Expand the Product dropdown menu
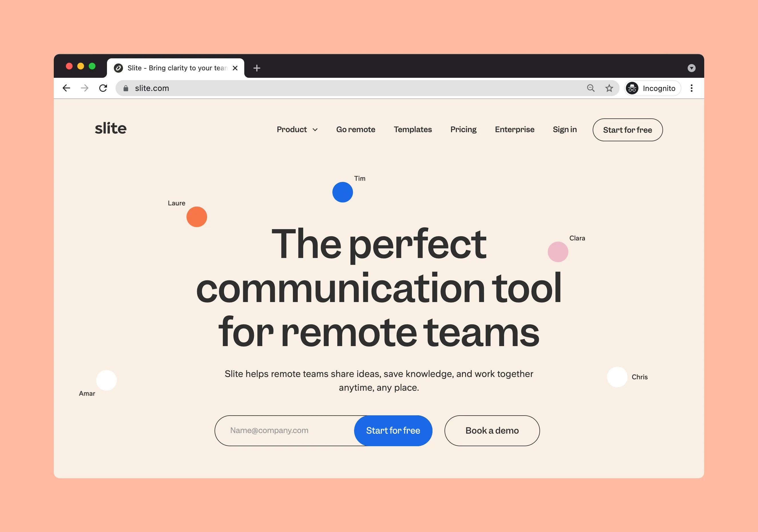This screenshot has width=758, height=532. [x=297, y=129]
